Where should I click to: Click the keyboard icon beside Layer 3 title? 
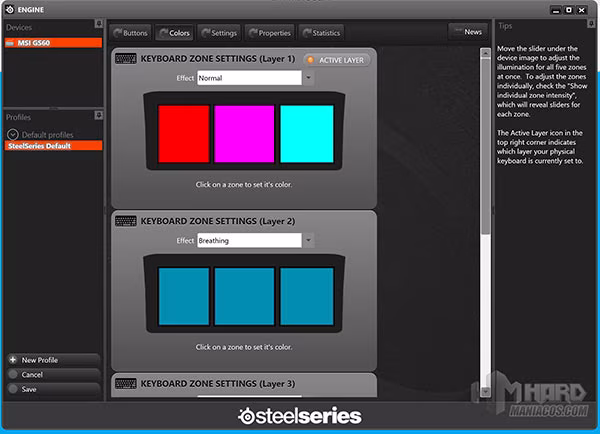click(126, 383)
